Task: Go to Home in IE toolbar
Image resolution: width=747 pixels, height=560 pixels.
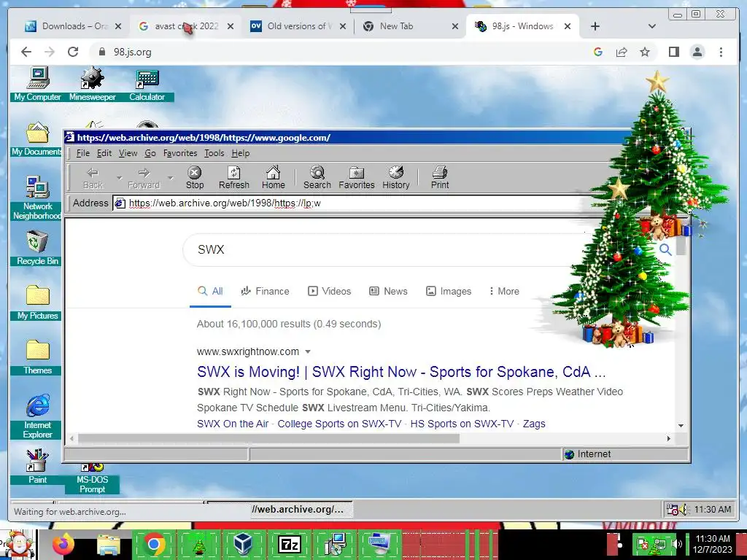Action: pos(274,178)
